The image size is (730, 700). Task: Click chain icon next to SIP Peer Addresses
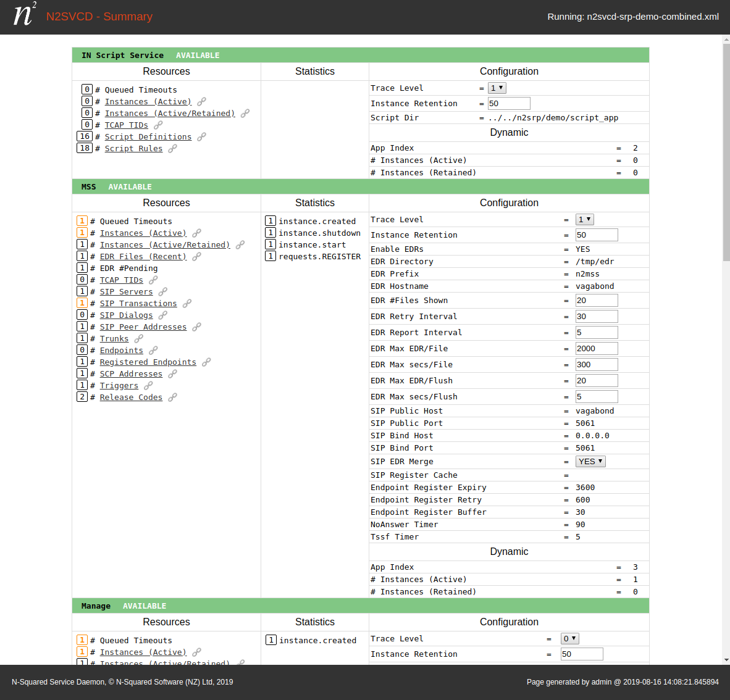196,327
